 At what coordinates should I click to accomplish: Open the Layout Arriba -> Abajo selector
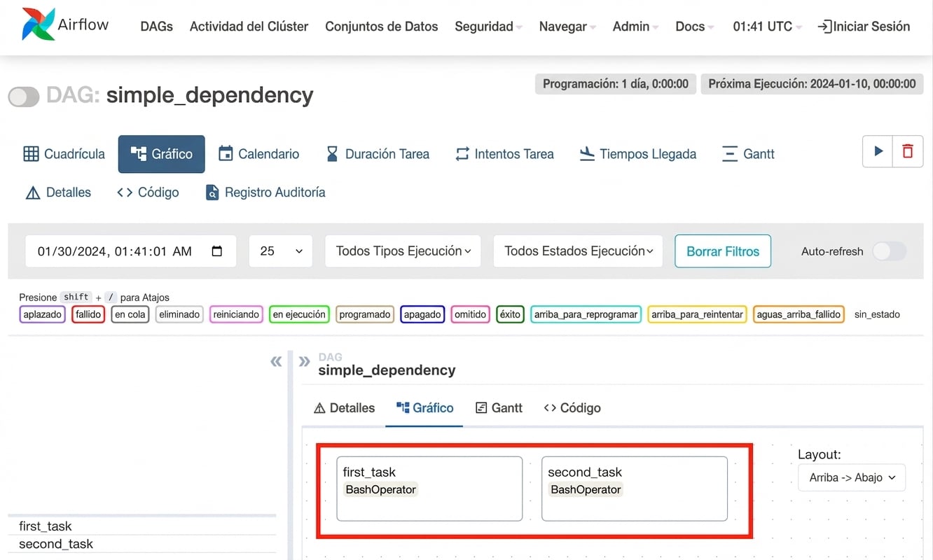(x=852, y=477)
